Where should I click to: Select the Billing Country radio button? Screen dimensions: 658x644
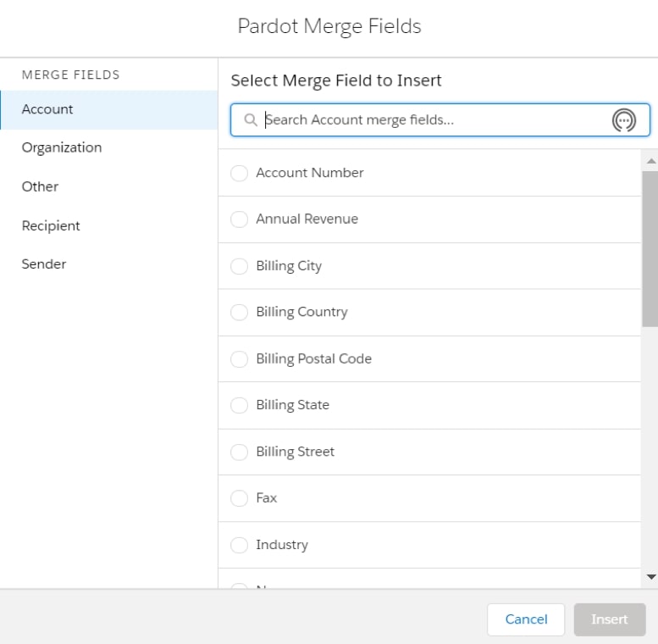click(239, 312)
